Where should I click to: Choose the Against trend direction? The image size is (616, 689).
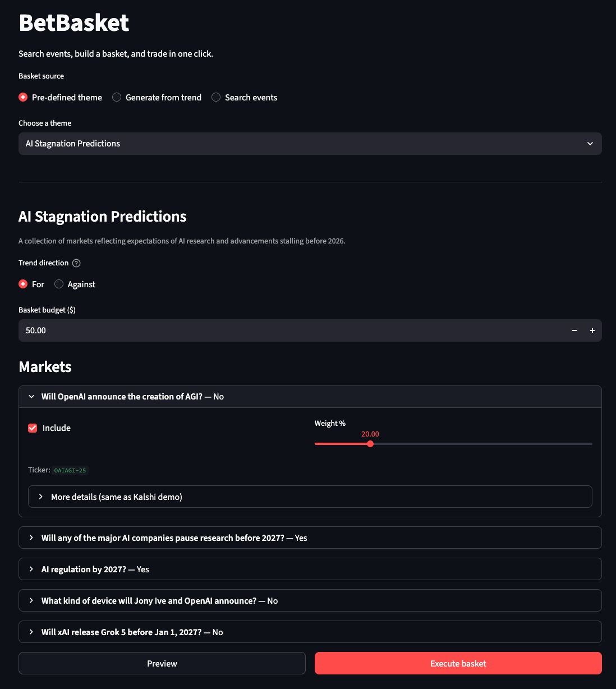click(x=75, y=284)
